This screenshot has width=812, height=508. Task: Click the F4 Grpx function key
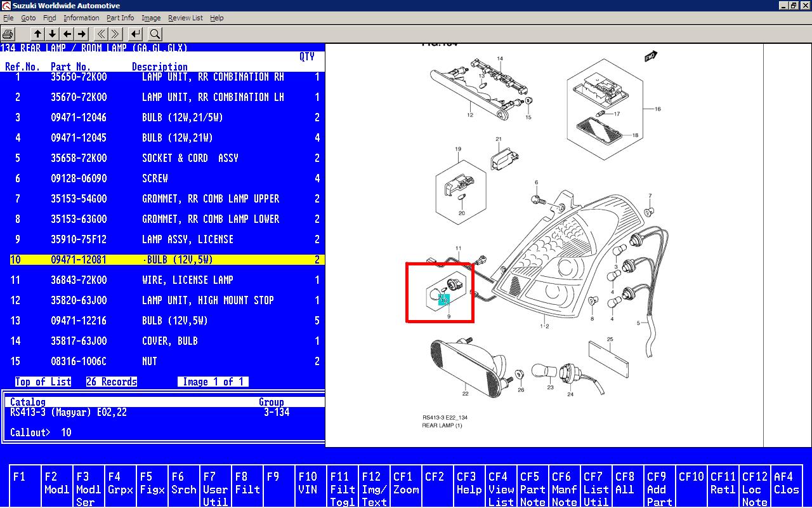pyautogui.click(x=121, y=486)
